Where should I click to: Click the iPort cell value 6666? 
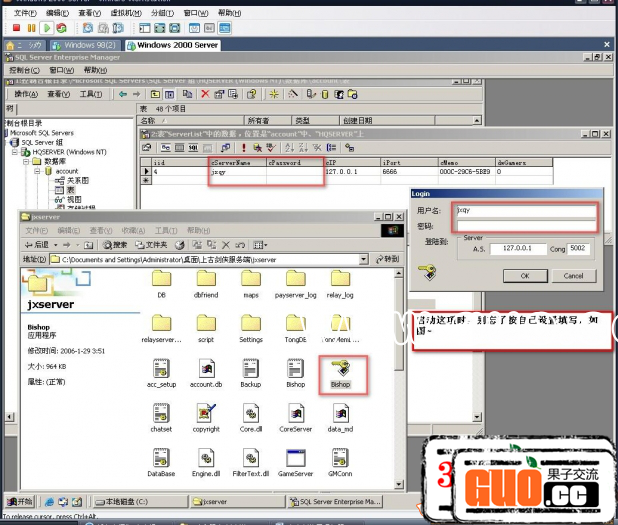coord(409,172)
